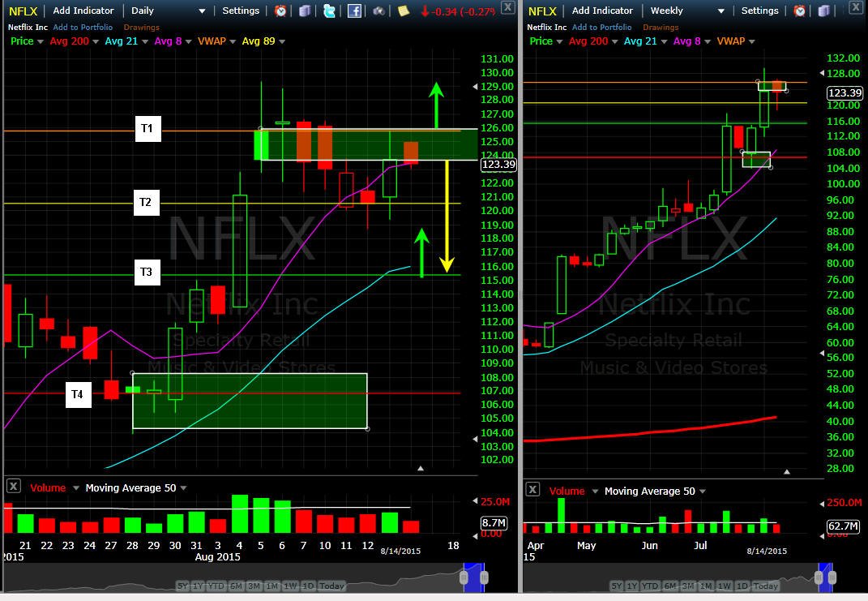Click Add Indicator on the Daily chart
This screenshot has width=868, height=601.
point(83,11)
